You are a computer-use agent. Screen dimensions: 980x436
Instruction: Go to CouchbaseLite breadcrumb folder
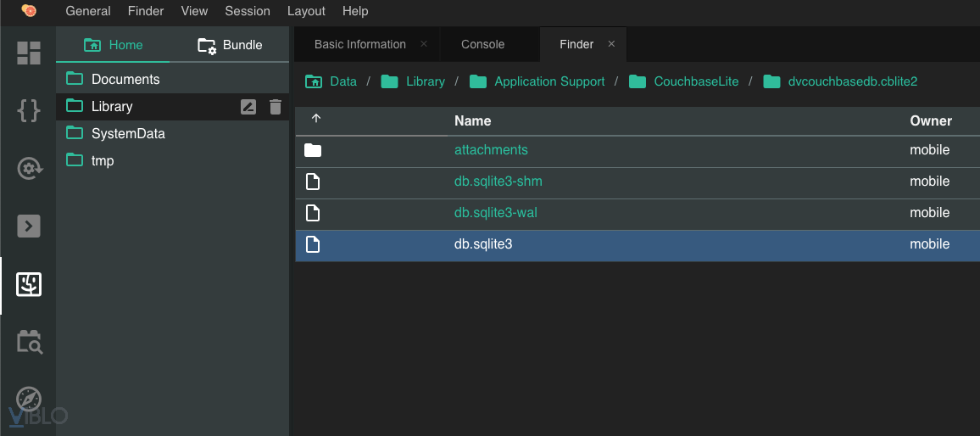[x=695, y=81]
